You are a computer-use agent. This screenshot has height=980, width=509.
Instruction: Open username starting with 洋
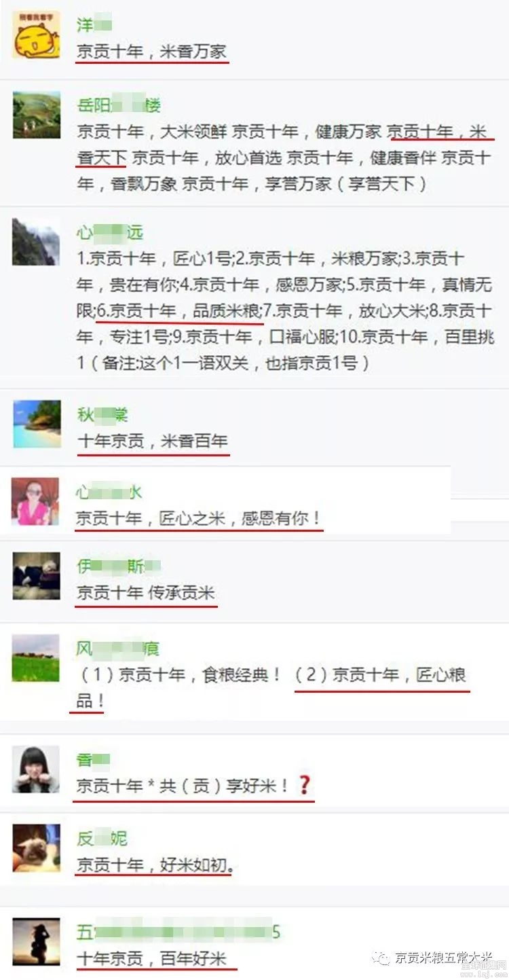pos(94,26)
